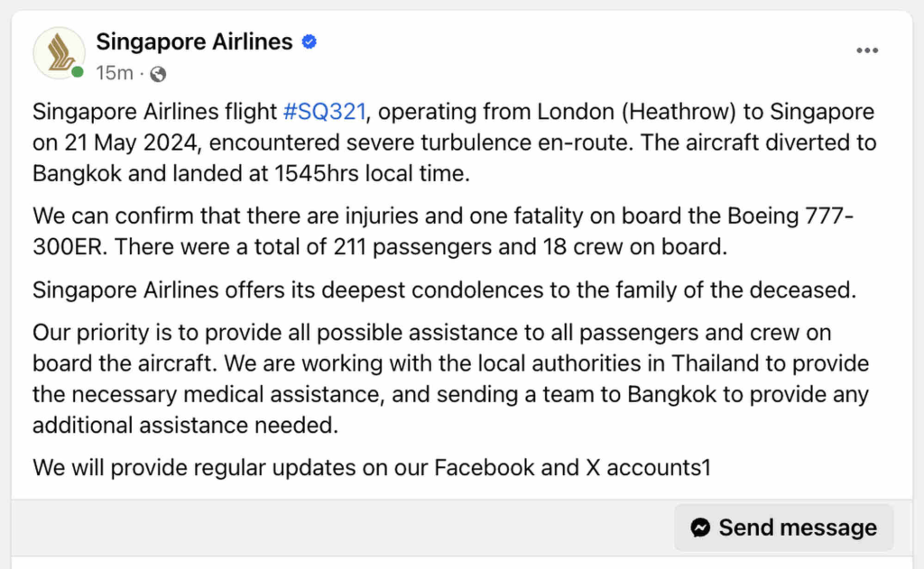
Task: Click the blue verified badge icon
Action: tap(309, 41)
